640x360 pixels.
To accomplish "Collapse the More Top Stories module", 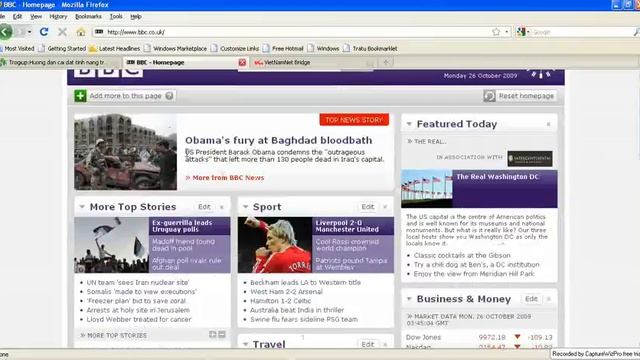I will point(82,207).
